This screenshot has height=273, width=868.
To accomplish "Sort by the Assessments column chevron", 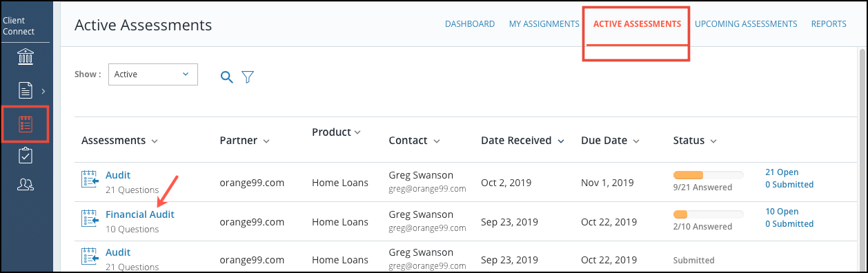I will (155, 141).
